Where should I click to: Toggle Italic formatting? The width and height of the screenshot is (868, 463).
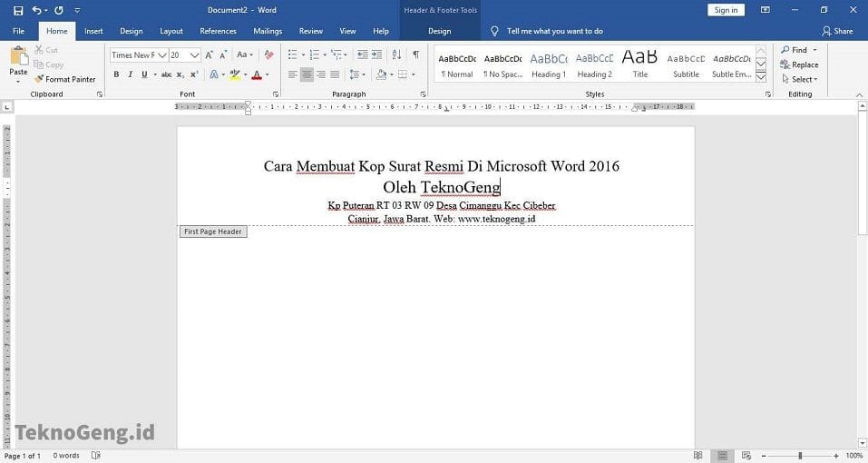coord(130,74)
